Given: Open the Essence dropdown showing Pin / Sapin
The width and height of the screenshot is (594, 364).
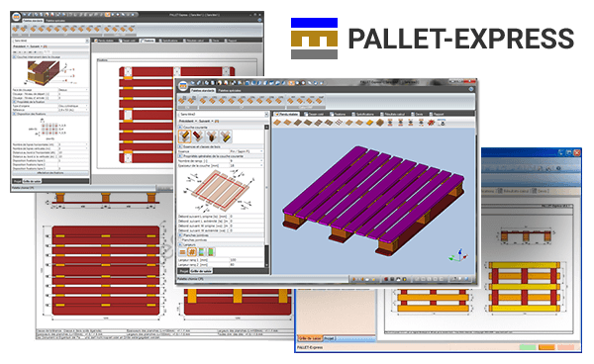Looking at the screenshot, I should (247, 151).
